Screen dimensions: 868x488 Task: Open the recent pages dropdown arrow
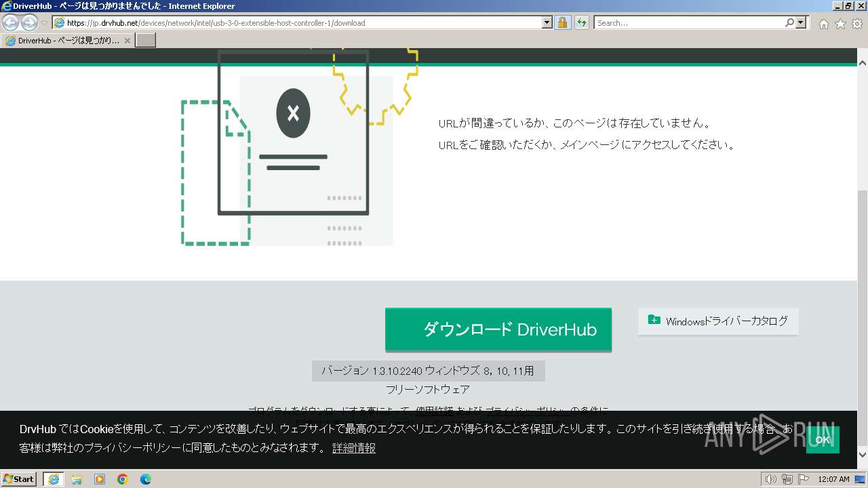[44, 23]
